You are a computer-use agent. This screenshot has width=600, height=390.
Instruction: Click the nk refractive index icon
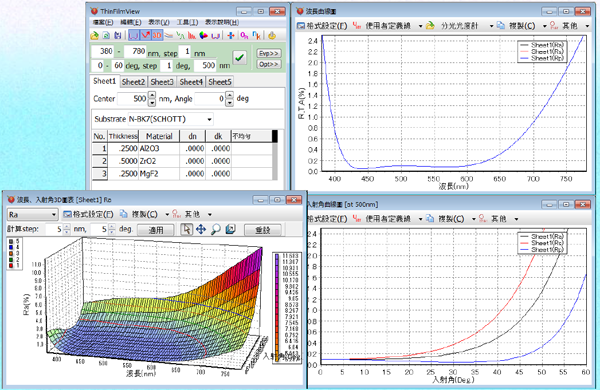[x=256, y=36]
